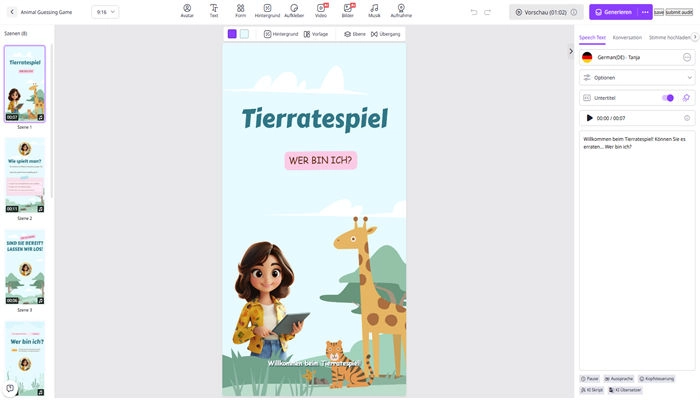Toggle the Untertitel subtitles switch
The image size is (700, 400).
tap(667, 98)
